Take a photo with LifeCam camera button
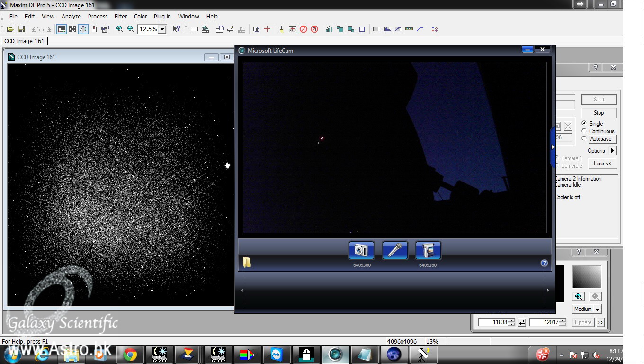The width and height of the screenshot is (644, 364). [x=361, y=250]
